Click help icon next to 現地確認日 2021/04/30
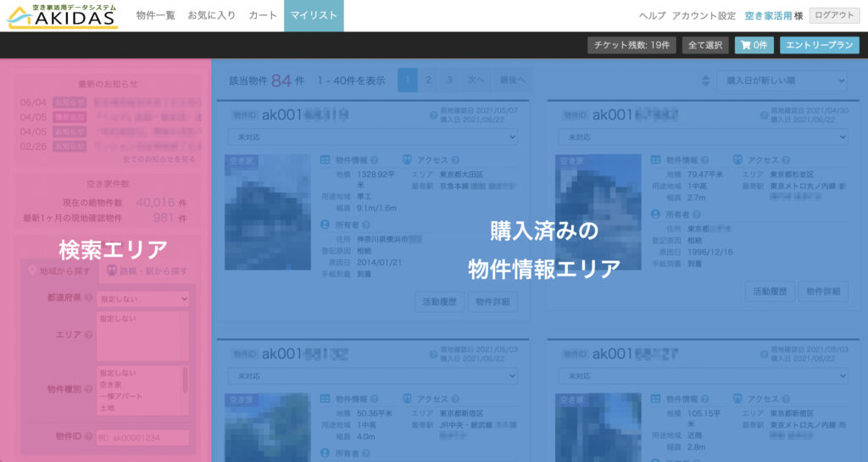 (764, 115)
